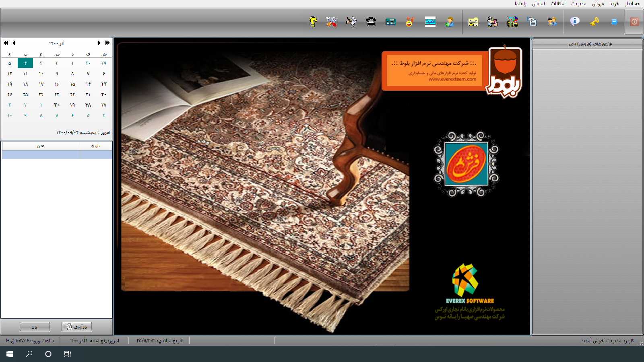Open the Windows Start menu
The image size is (644, 362).
tap(10, 354)
